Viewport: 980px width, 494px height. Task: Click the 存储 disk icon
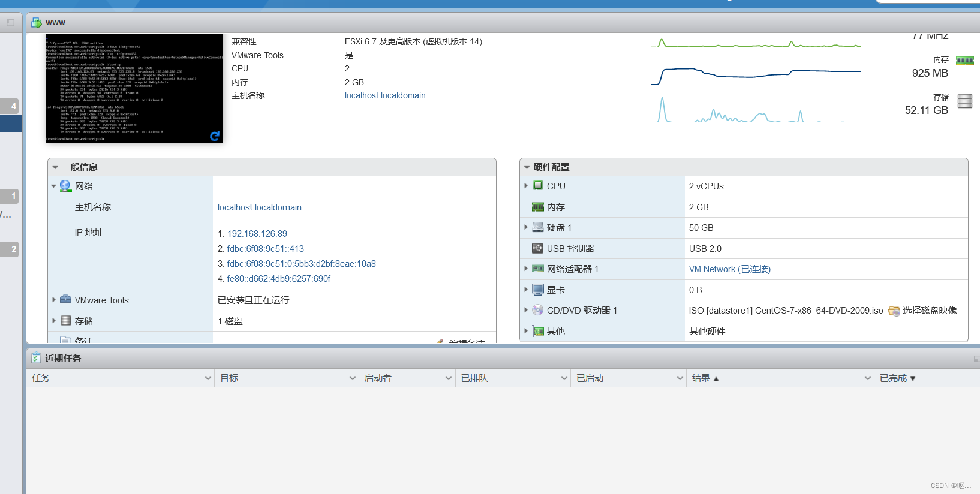tap(65, 321)
